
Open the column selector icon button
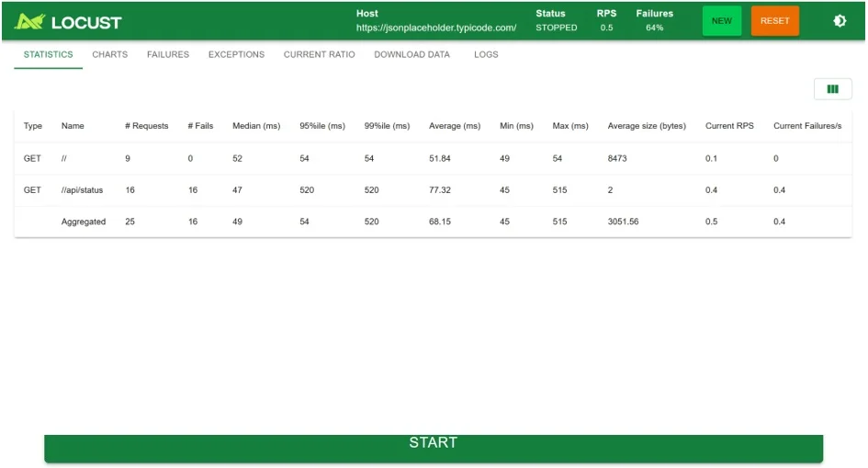[832, 89]
